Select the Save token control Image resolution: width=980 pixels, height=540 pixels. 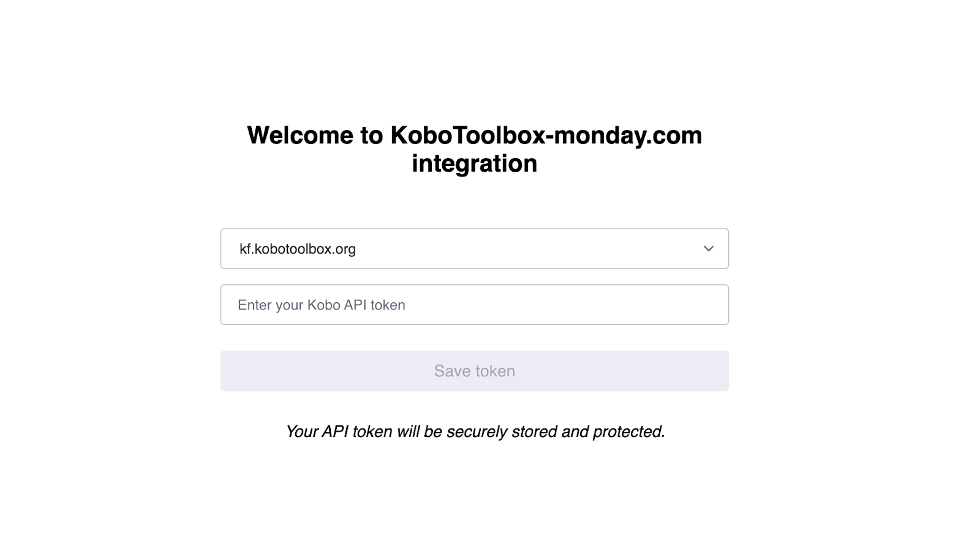click(x=474, y=370)
